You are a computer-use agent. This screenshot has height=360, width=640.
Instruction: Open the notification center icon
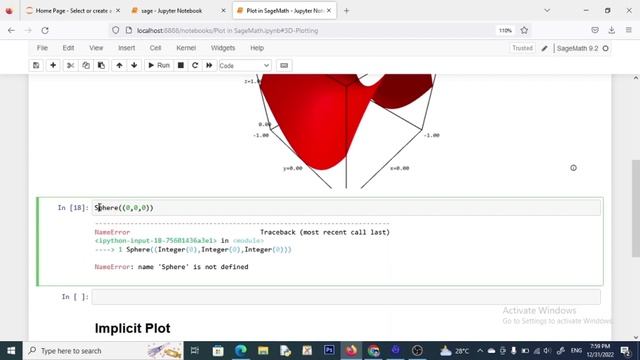(x=625, y=351)
